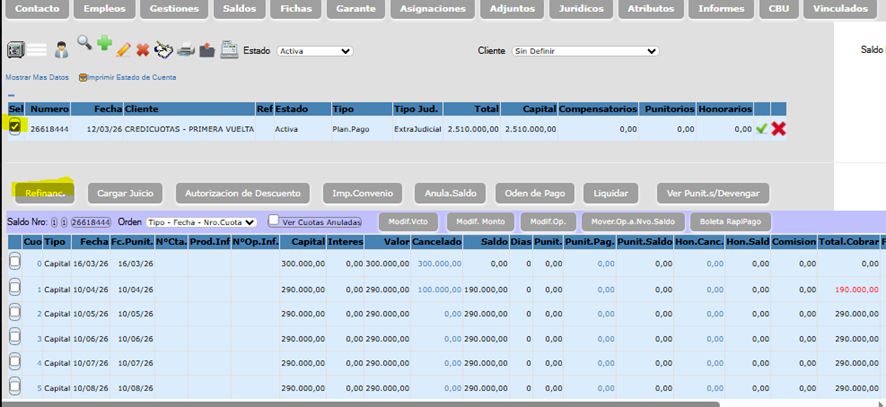Enable Ver Cuotas Anuladas checkbox

tap(273, 219)
